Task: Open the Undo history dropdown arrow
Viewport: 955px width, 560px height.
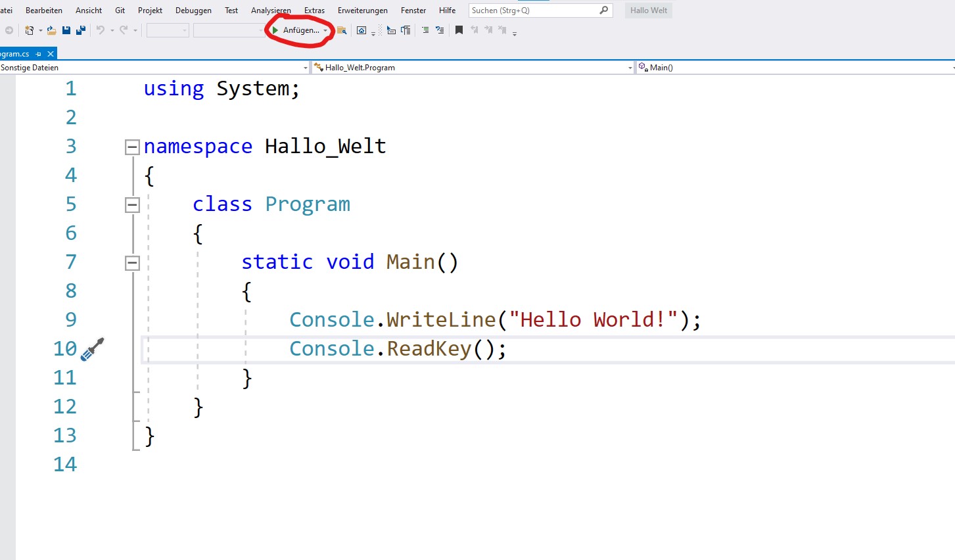Action: coord(112,31)
